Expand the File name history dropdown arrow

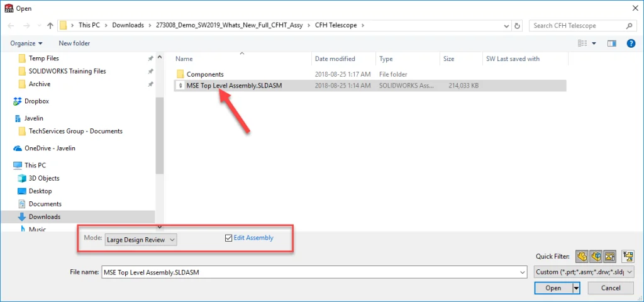(523, 272)
